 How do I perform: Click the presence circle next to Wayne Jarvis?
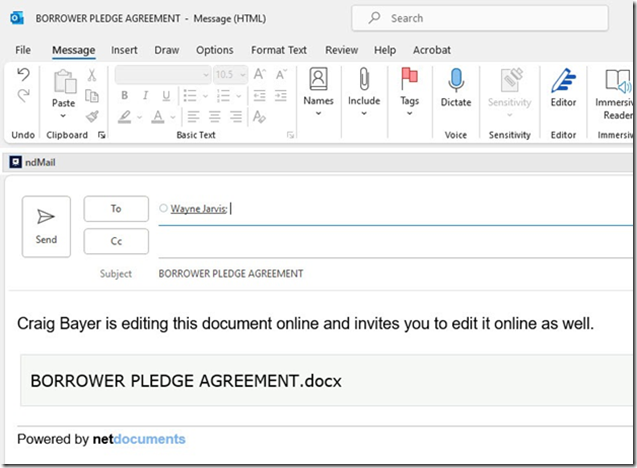(x=163, y=208)
